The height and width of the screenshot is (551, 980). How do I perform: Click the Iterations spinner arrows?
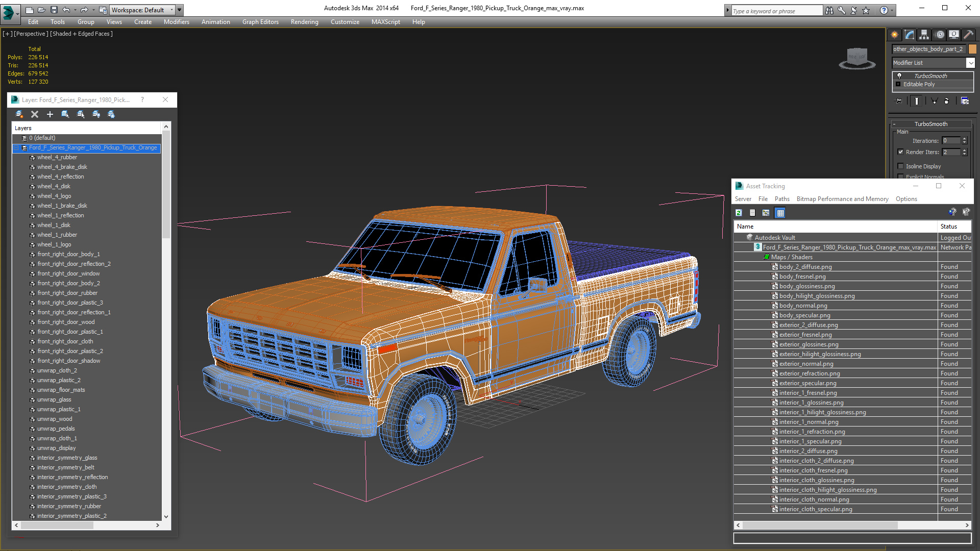coord(965,140)
